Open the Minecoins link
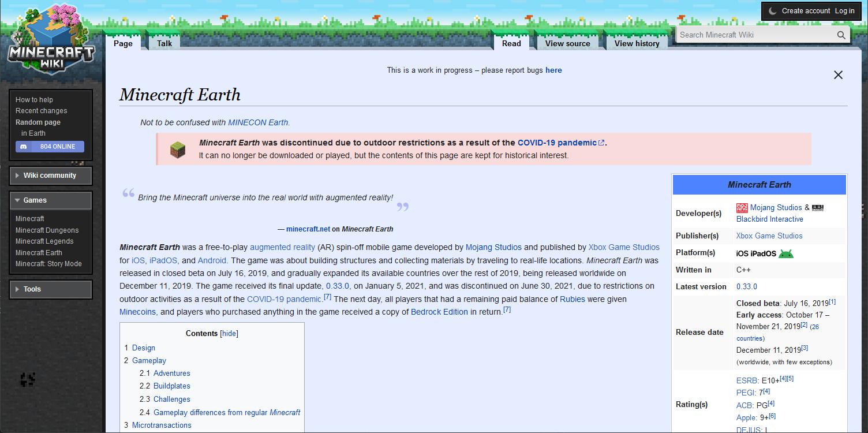868x433 pixels. [138, 312]
